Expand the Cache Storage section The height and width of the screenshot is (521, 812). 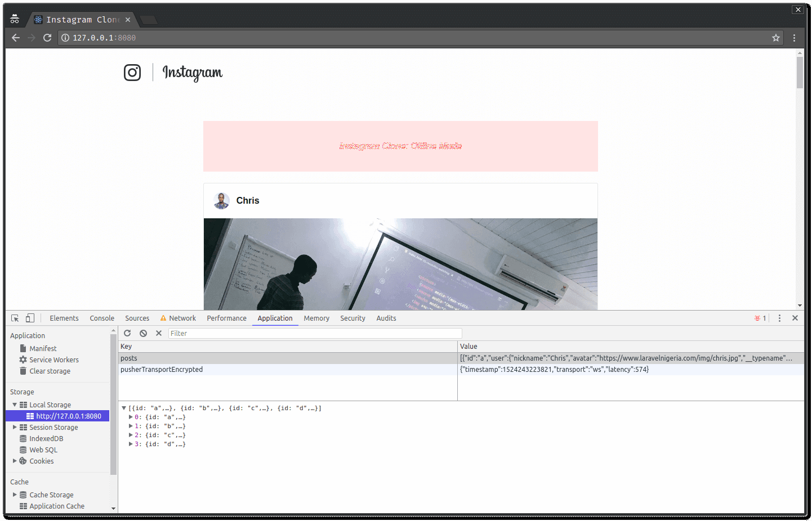(x=15, y=495)
